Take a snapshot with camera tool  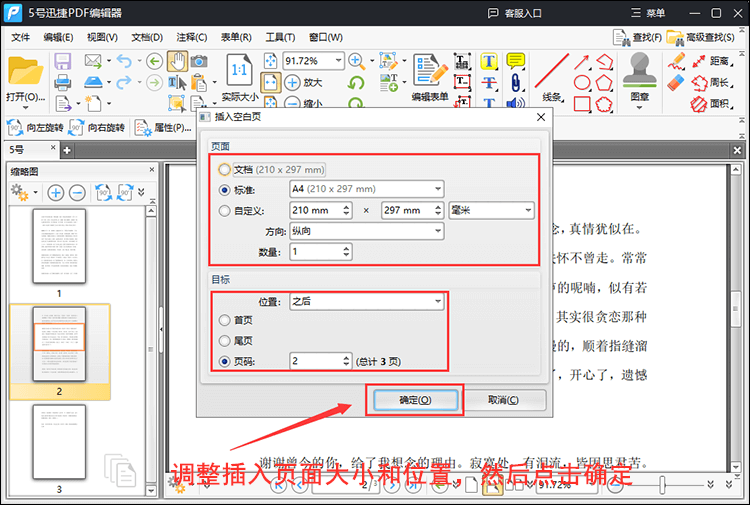point(199,61)
